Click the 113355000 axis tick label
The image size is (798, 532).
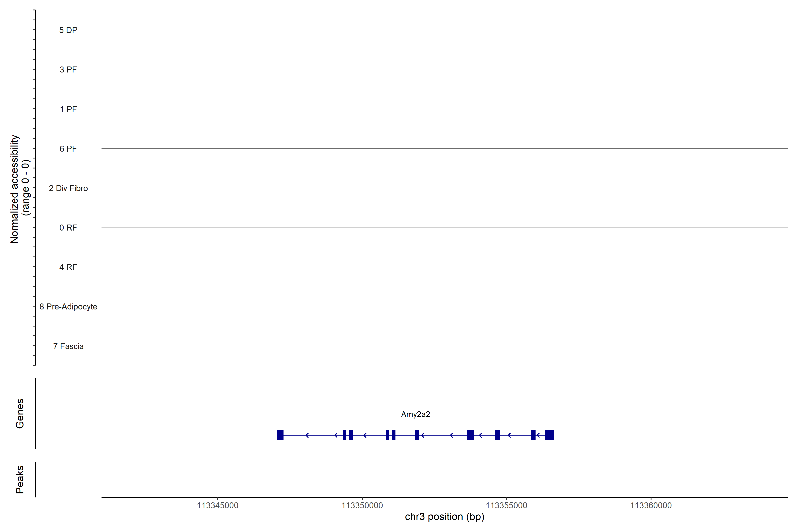506,506
